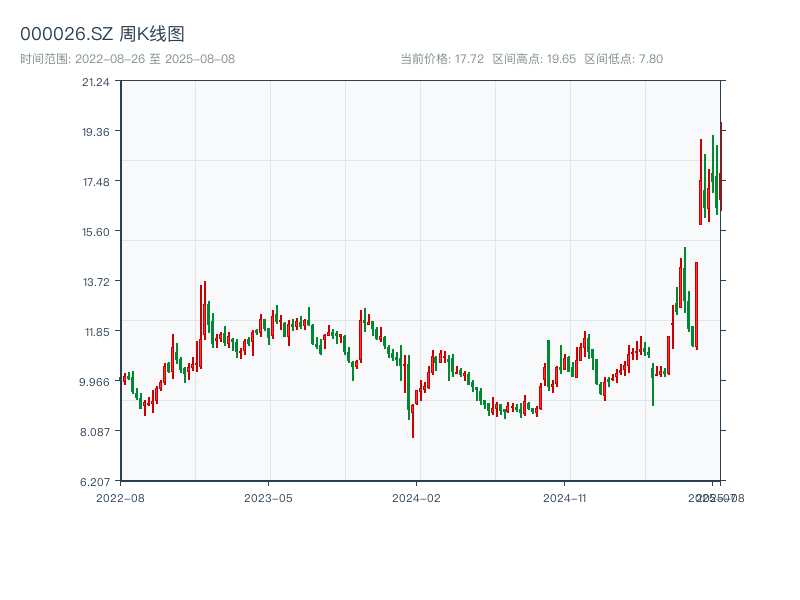Click the interval low 区间低点: 7.80
This screenshot has height=600, width=800.
[x=623, y=59]
